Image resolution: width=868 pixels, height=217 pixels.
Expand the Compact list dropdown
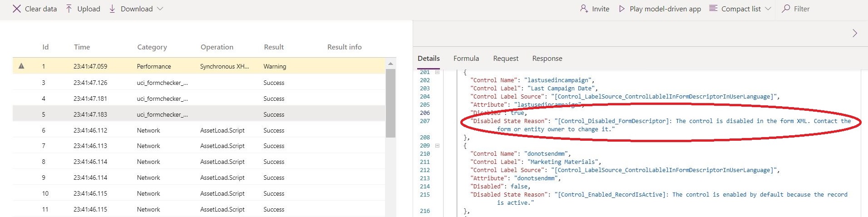[768, 9]
